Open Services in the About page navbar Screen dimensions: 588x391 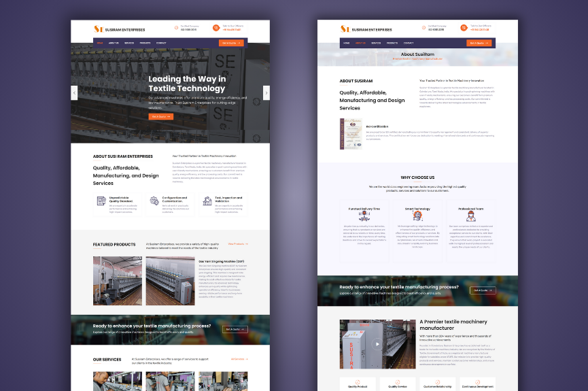coord(376,43)
